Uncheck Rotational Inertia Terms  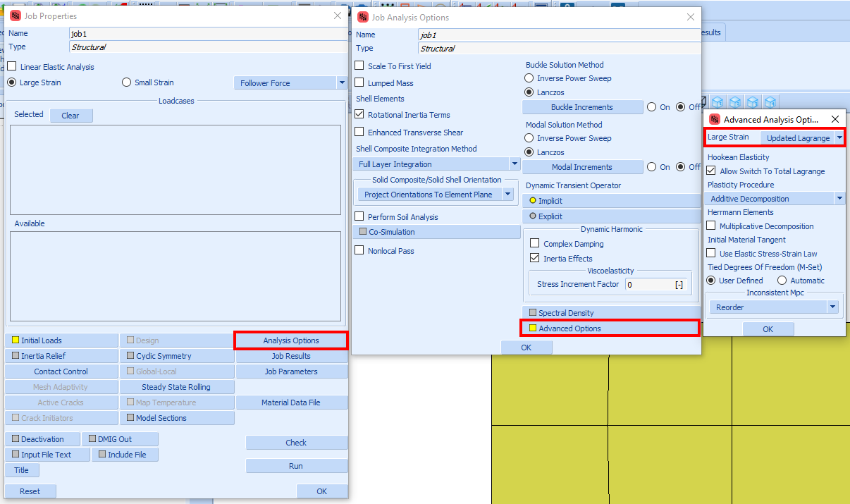pos(359,114)
